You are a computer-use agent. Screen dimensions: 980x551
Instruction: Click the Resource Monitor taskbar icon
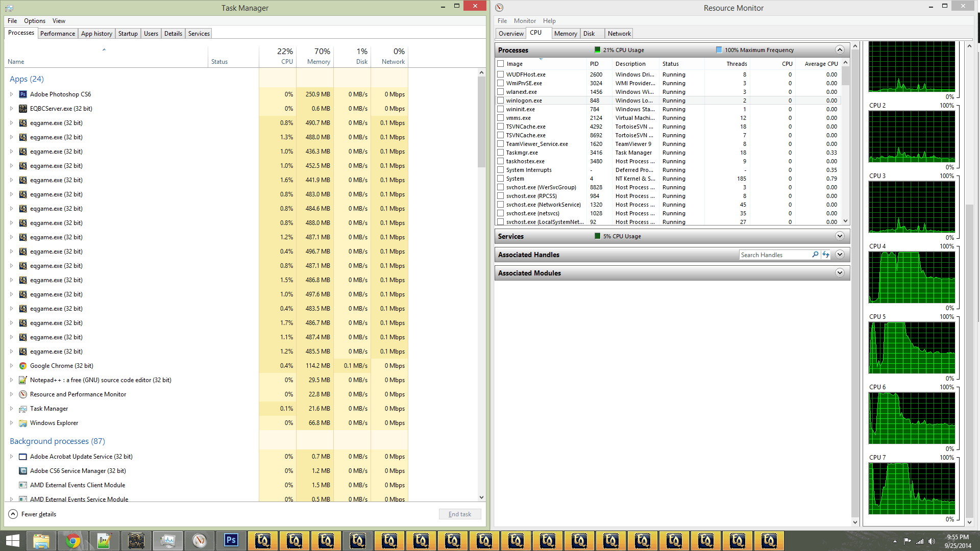(199, 540)
